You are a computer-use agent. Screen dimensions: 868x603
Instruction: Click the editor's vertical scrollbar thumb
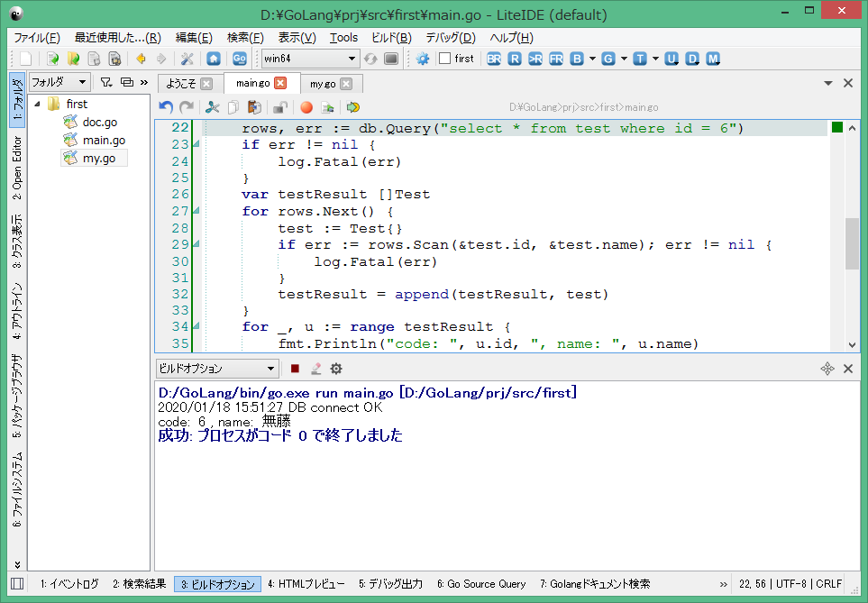click(852, 243)
